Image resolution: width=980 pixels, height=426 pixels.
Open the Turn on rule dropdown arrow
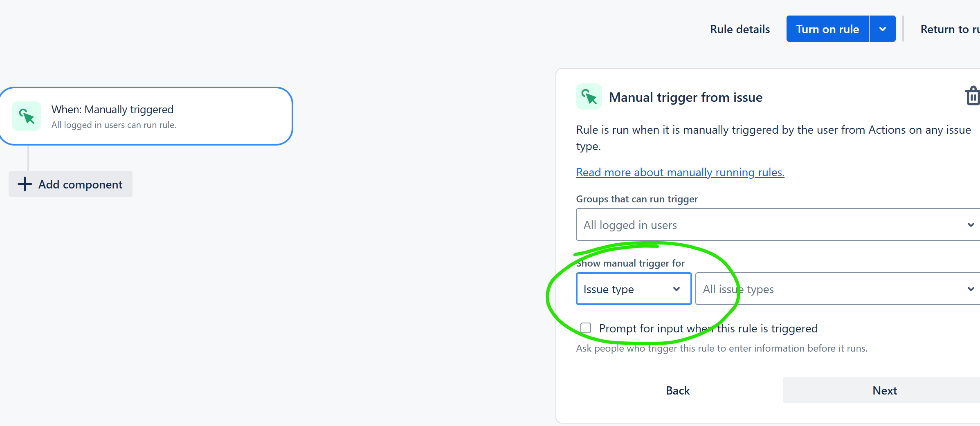tap(883, 29)
